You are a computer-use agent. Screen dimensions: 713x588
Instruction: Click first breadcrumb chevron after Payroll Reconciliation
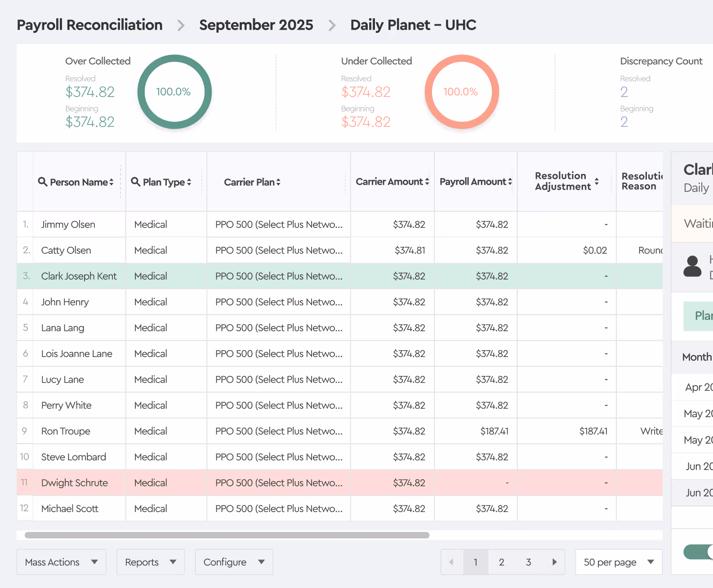[x=181, y=25]
